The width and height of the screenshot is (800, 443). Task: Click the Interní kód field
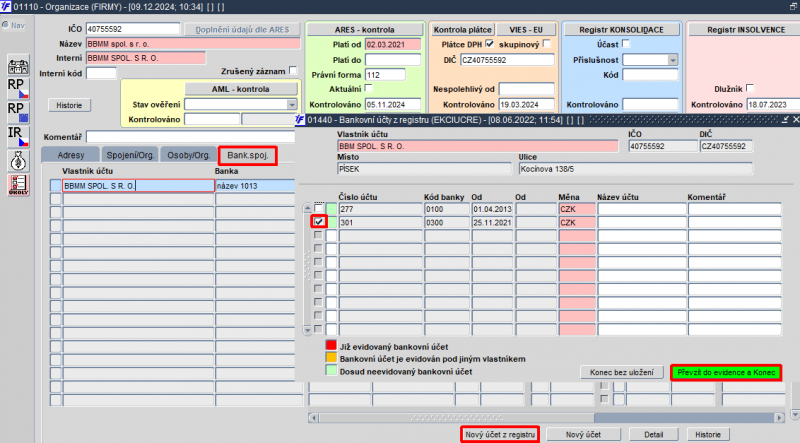102,73
